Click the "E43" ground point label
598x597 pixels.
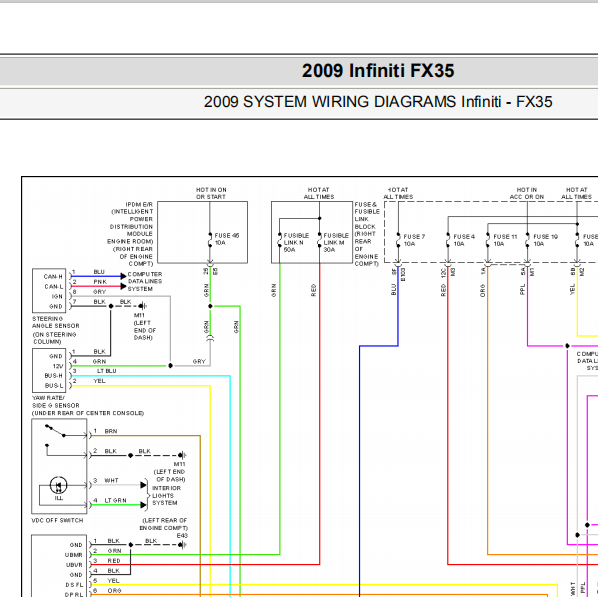point(182,536)
